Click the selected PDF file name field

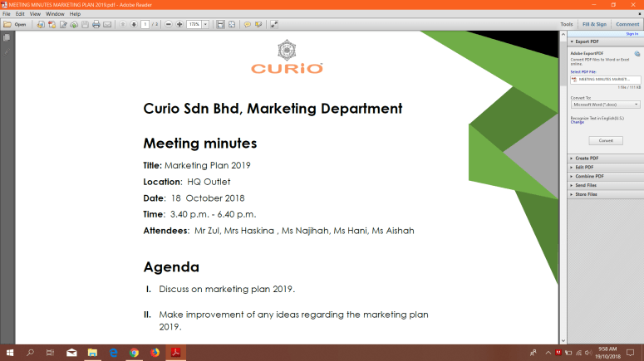[x=606, y=80]
